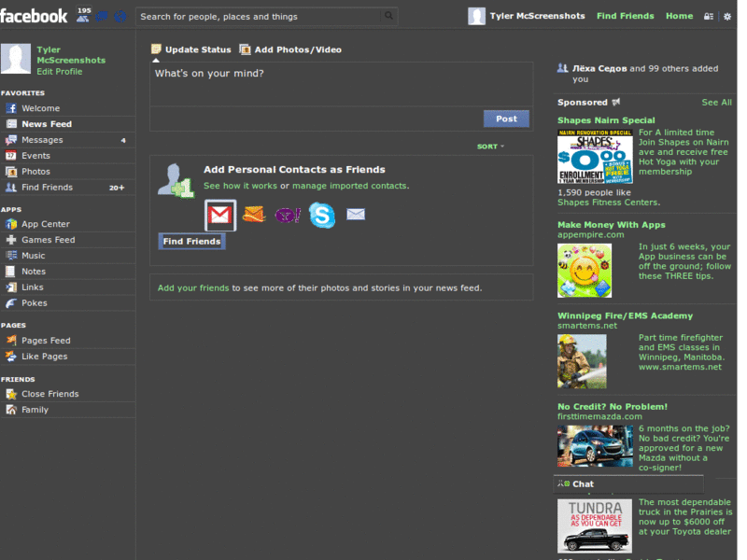Image resolution: width=747 pixels, height=560 pixels.
Task: Click in the search people field
Action: [x=260, y=17]
